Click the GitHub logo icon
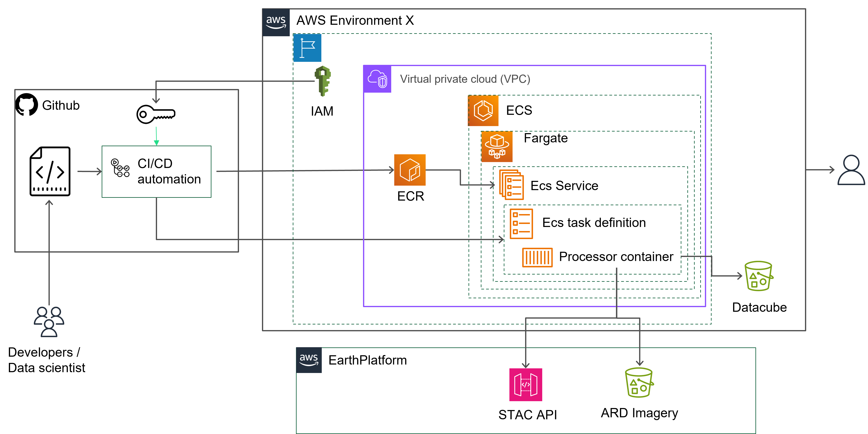This screenshot has height=434, width=868. pos(27,104)
